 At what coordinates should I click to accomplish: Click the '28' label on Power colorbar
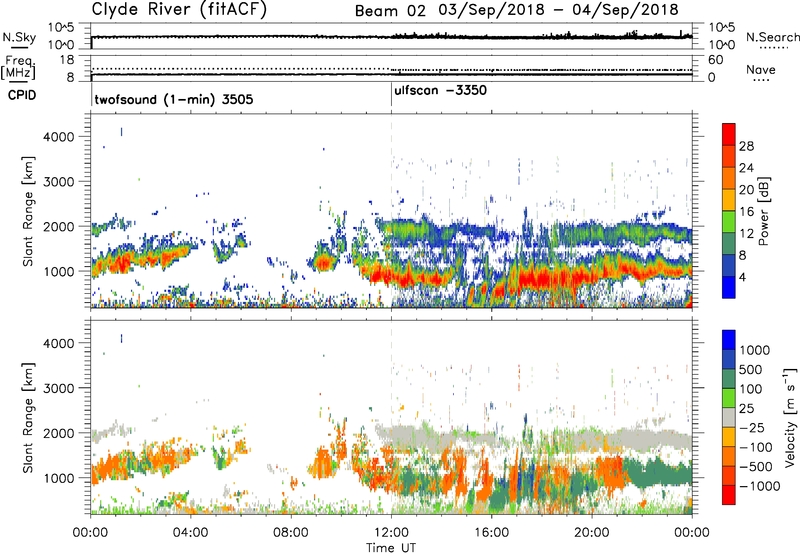[746, 146]
